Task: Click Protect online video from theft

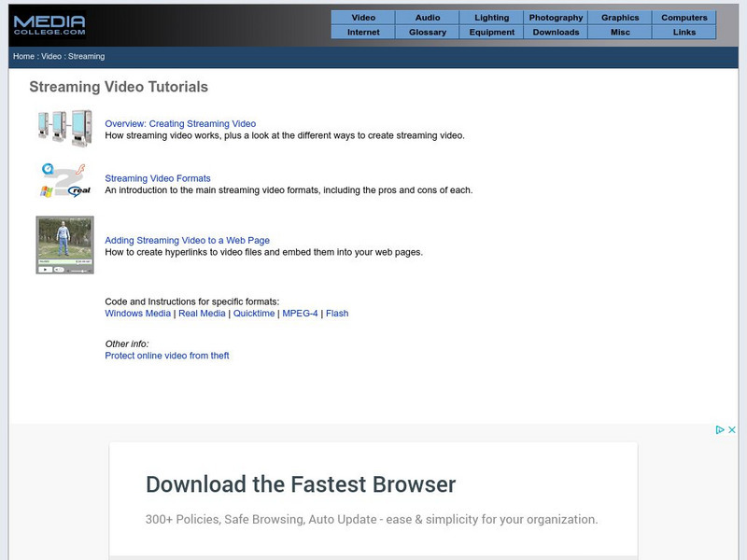Action: [x=167, y=355]
